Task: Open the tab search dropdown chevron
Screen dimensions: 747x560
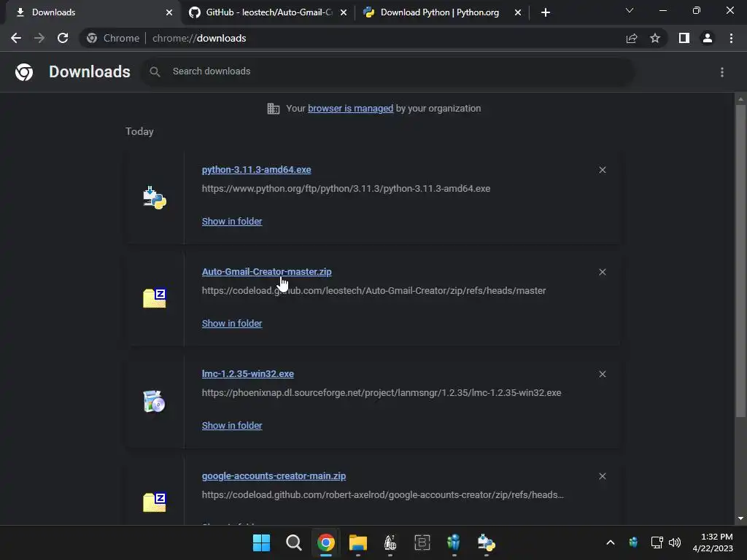Action: point(630,10)
